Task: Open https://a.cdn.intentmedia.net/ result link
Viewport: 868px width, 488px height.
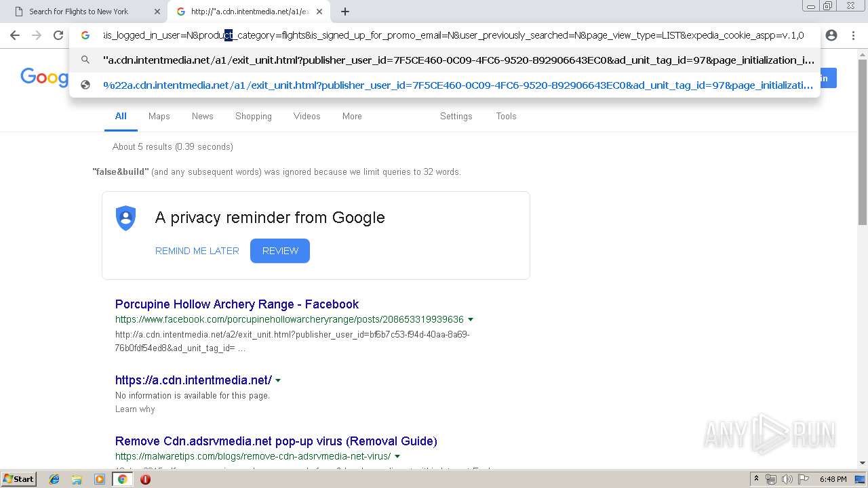Action: pyautogui.click(x=193, y=380)
